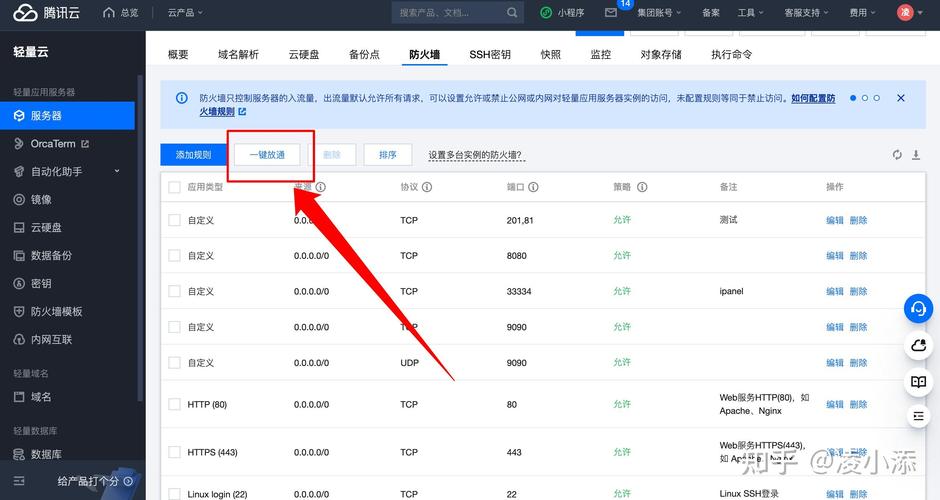Click the floating list menu icon
940x500 pixels.
tap(918, 415)
